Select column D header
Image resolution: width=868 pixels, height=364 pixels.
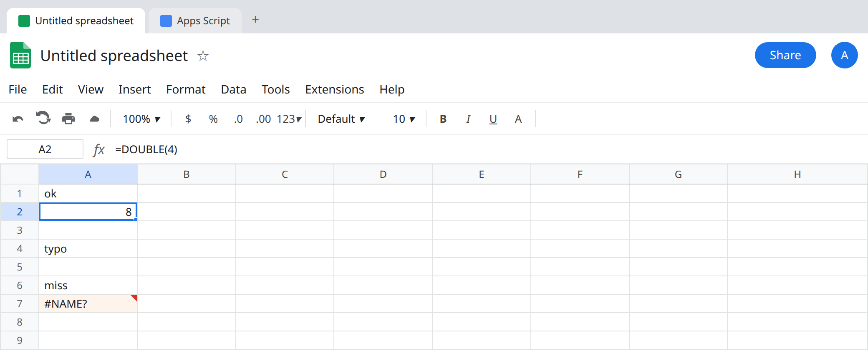383,174
